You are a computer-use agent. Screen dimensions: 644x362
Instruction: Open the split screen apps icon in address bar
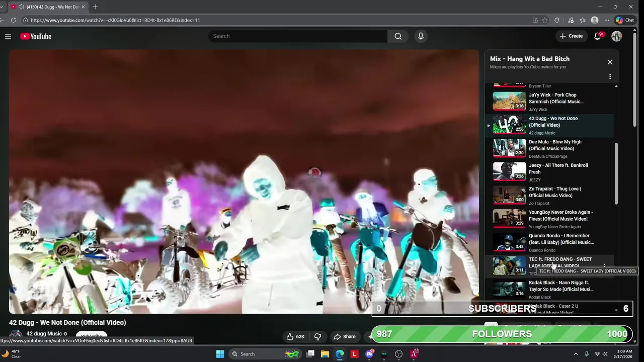pyautogui.click(x=535, y=20)
